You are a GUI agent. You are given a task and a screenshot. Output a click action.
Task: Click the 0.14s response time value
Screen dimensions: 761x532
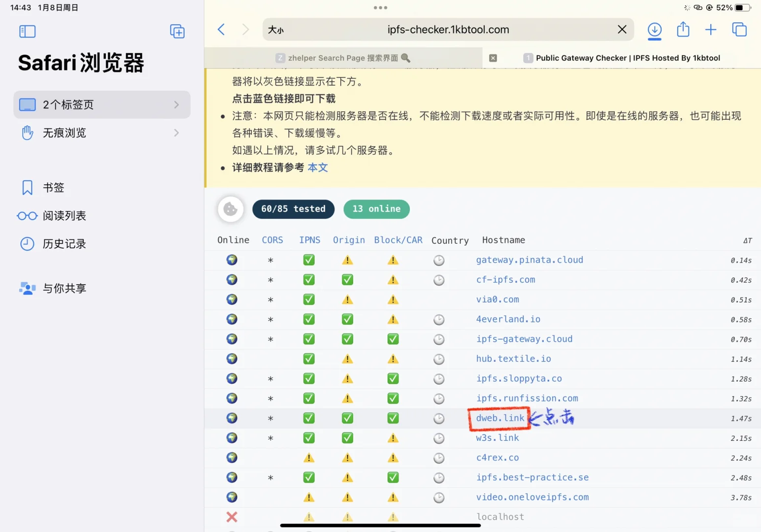tap(741, 260)
